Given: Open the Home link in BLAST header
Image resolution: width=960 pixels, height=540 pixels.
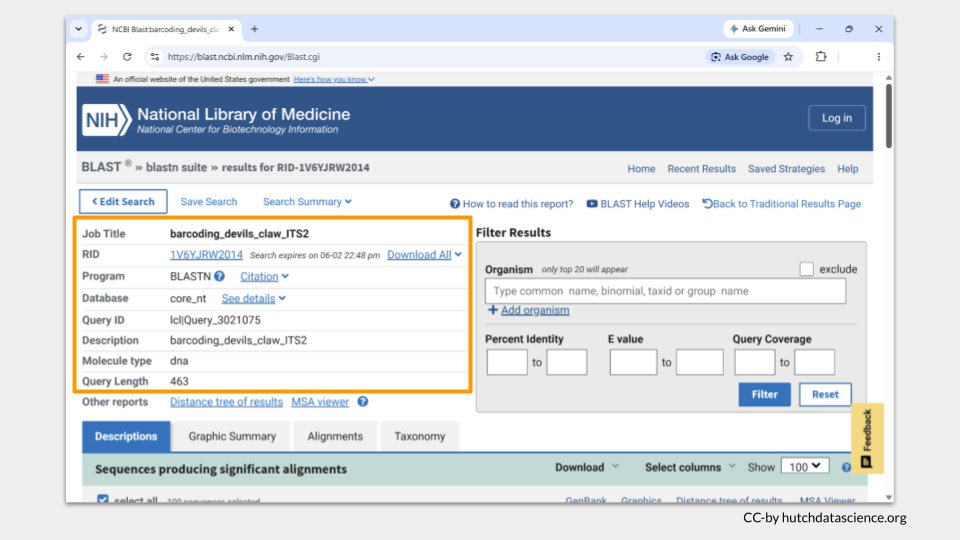Looking at the screenshot, I should [x=641, y=168].
